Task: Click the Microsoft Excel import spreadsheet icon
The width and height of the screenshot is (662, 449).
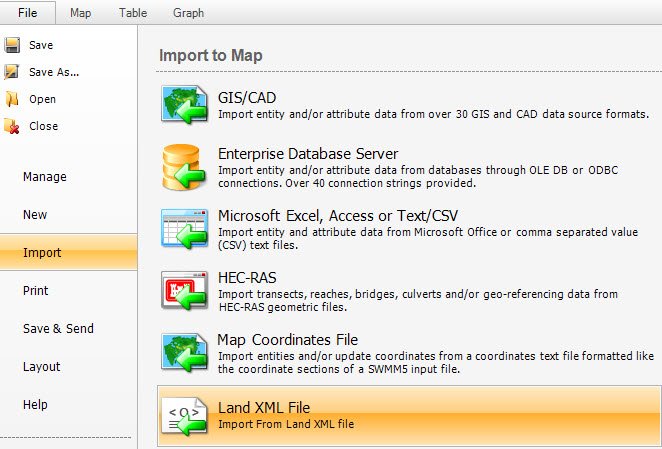Action: point(184,229)
